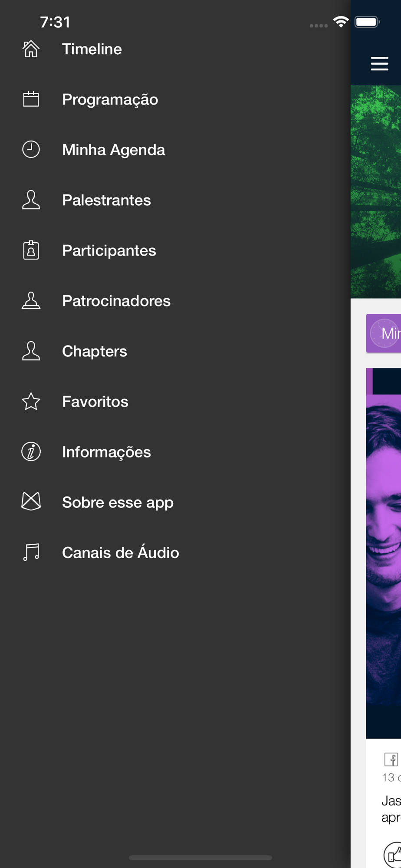Tap the green forest banner image
This screenshot has height=868, width=401.
click(x=376, y=191)
